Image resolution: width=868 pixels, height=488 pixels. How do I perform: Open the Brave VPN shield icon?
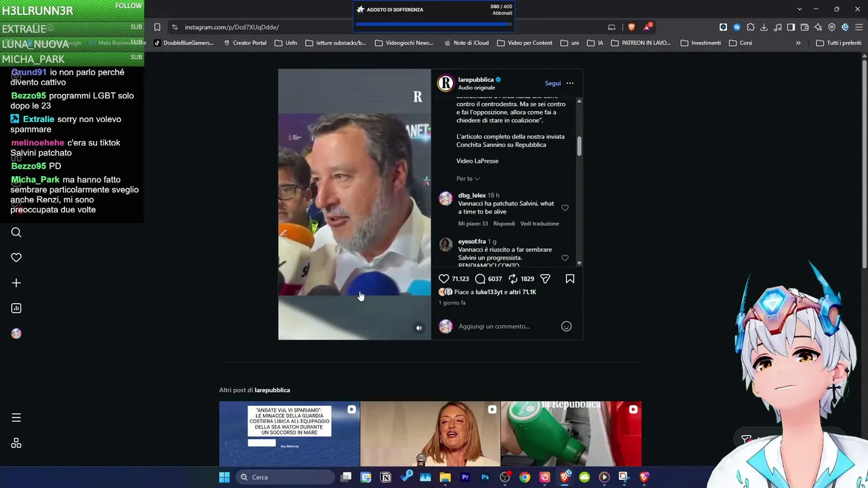tap(832, 27)
